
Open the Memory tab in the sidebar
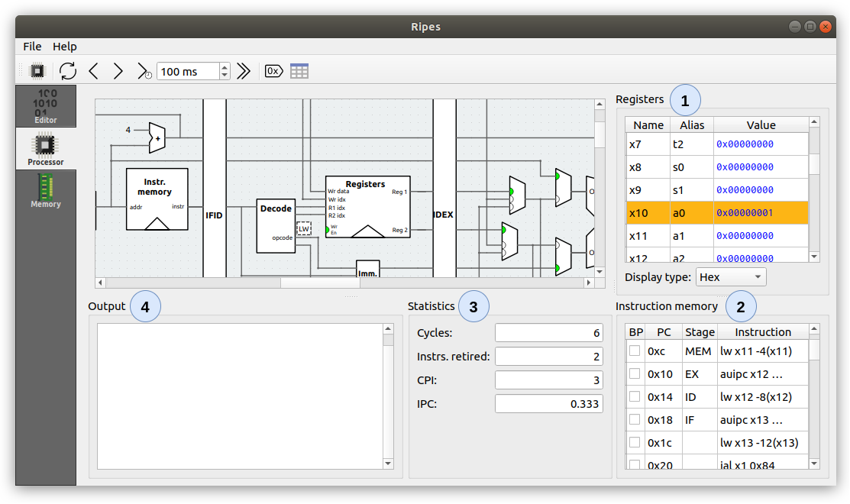pyautogui.click(x=46, y=191)
